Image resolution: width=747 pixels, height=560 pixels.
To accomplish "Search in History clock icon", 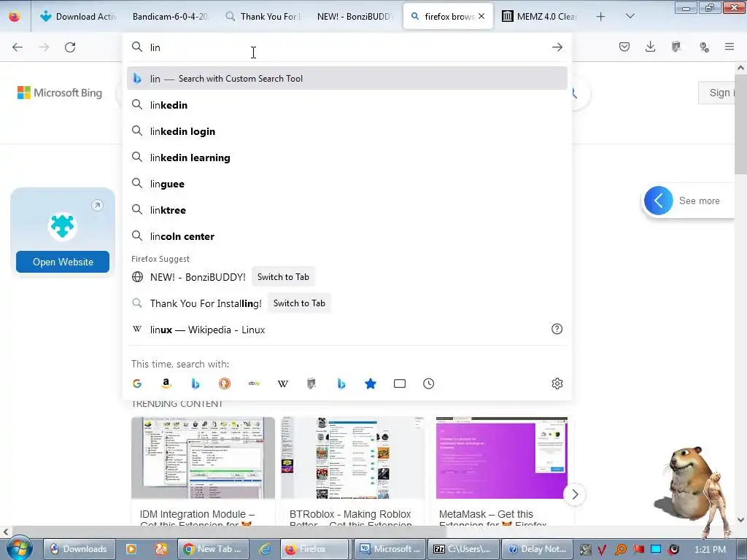I will tap(429, 384).
